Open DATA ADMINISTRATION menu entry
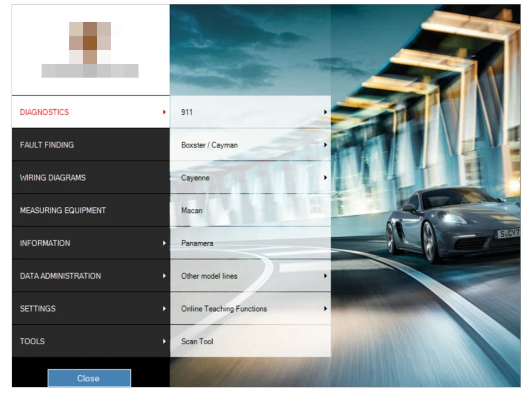Viewport: 532px width, 393px height. pos(90,276)
